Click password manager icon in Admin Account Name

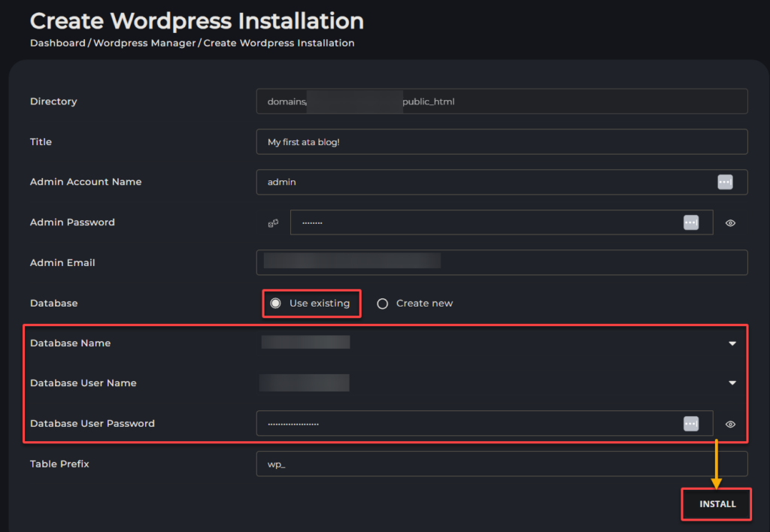pyautogui.click(x=724, y=182)
